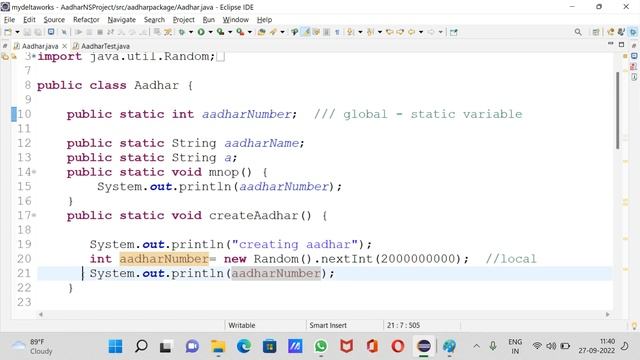Toggle Smart Insert mode in status bar
Image resolution: width=640 pixels, height=360 pixels.
(x=328, y=325)
